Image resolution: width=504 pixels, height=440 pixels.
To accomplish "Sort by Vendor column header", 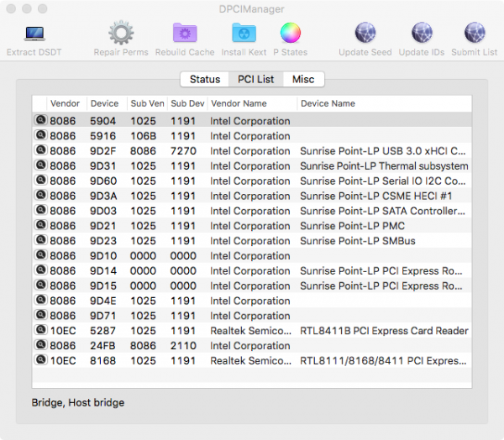I will [66, 104].
